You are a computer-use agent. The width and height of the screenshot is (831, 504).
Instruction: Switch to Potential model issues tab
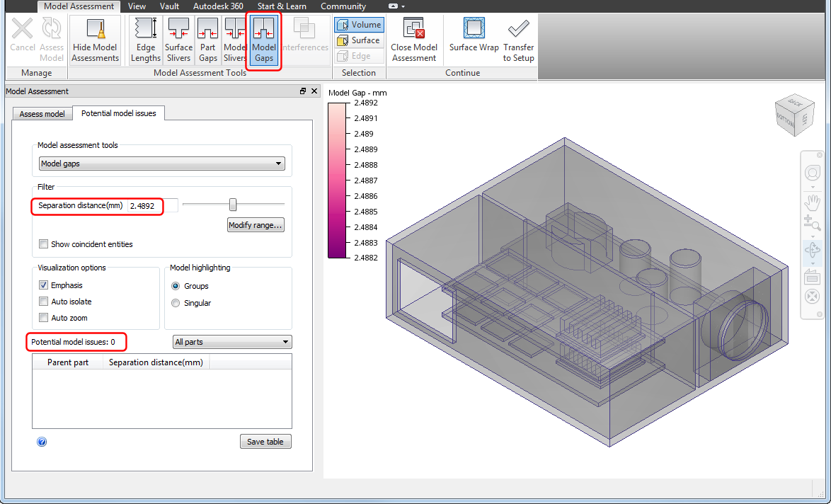(119, 113)
